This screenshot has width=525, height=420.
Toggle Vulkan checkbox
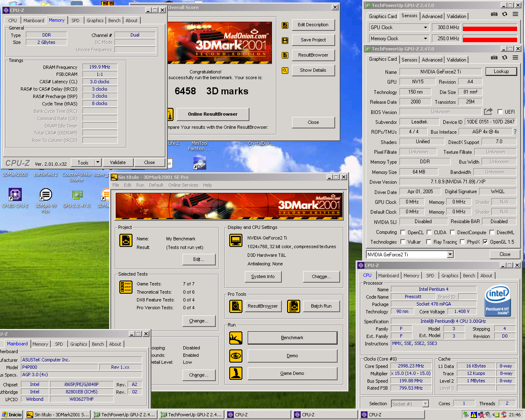pyautogui.click(x=403, y=242)
